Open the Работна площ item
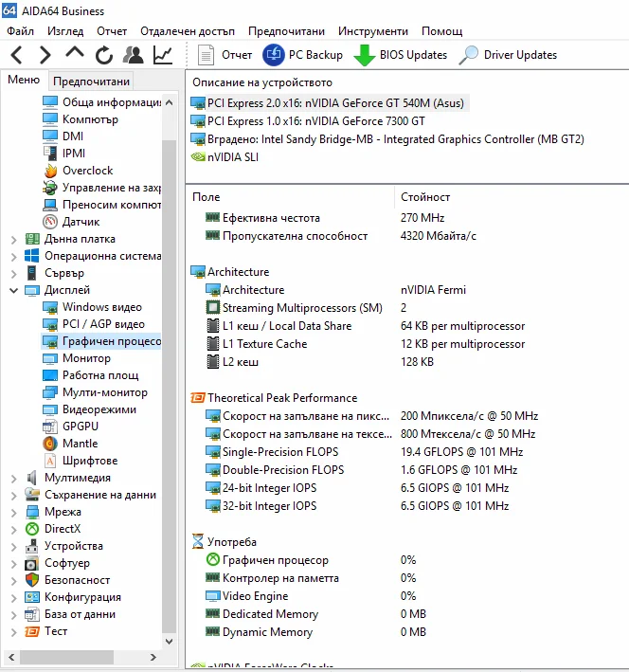 click(91, 375)
